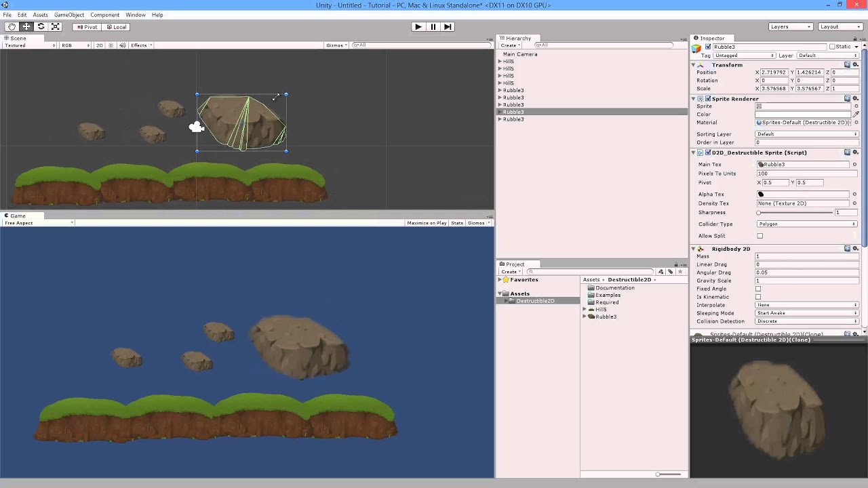
Task: Toggle 2D mode in Scene view
Action: click(99, 45)
